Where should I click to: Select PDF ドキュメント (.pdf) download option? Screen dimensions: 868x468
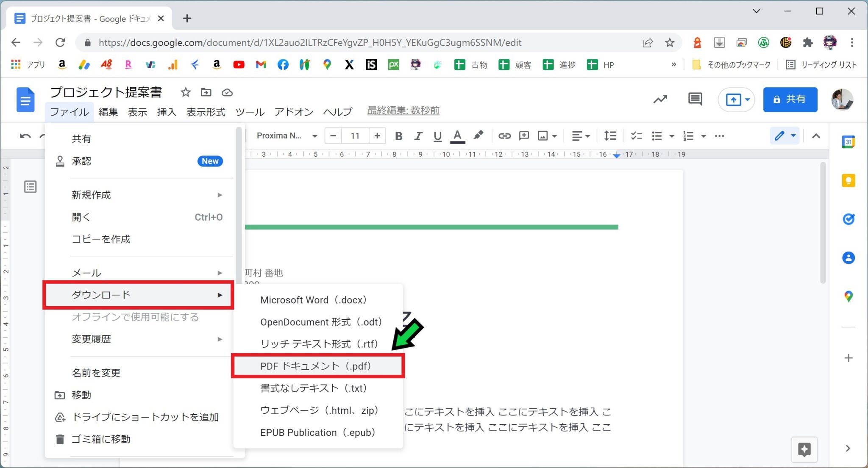click(x=318, y=366)
